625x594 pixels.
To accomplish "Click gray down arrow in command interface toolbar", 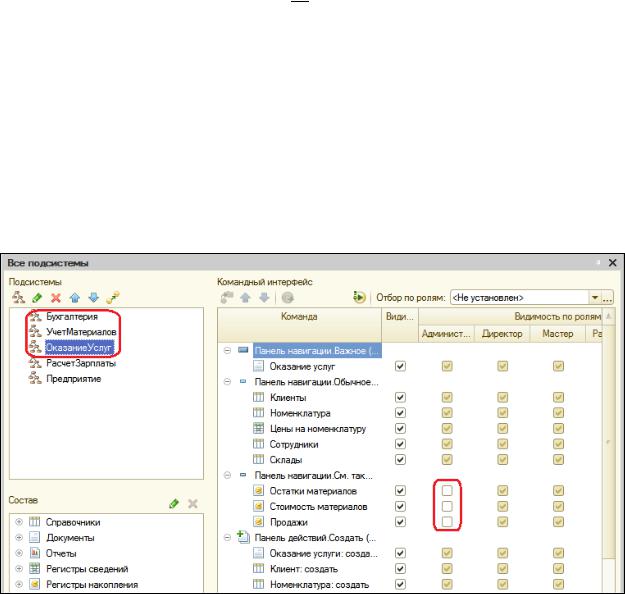I will (x=265, y=298).
